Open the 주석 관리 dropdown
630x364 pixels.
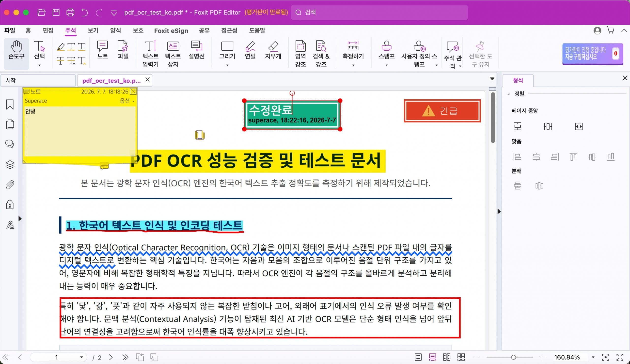point(460,66)
